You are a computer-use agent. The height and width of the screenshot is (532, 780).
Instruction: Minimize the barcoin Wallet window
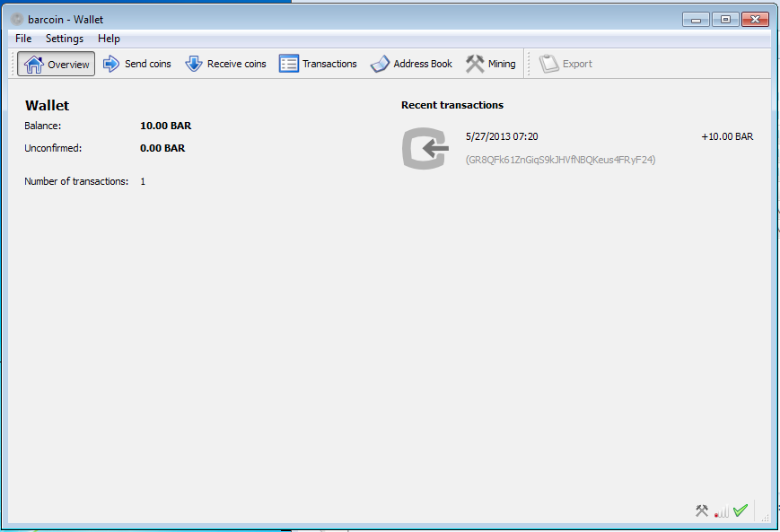point(696,20)
